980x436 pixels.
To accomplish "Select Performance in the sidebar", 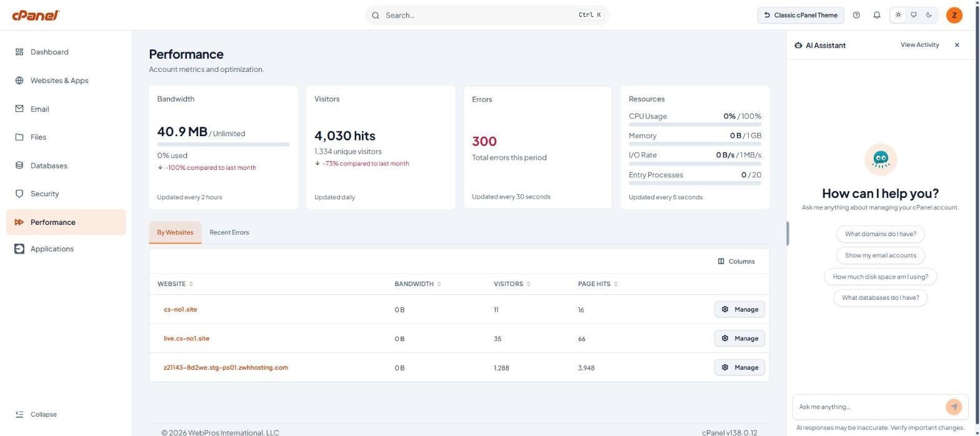I will coord(66,222).
